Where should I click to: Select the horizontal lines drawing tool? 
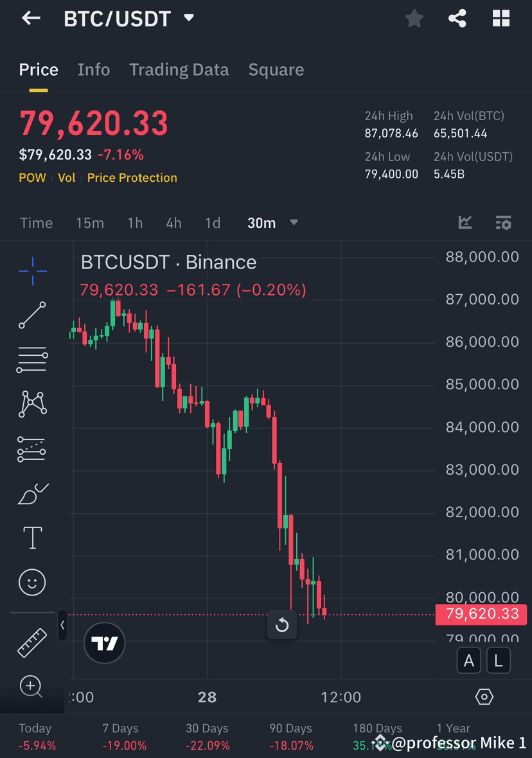click(x=31, y=360)
